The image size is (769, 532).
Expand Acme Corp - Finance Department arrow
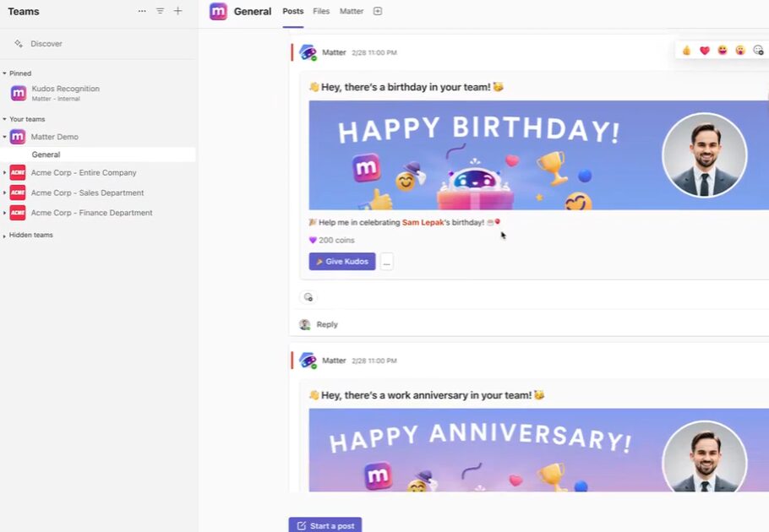pos(4,213)
